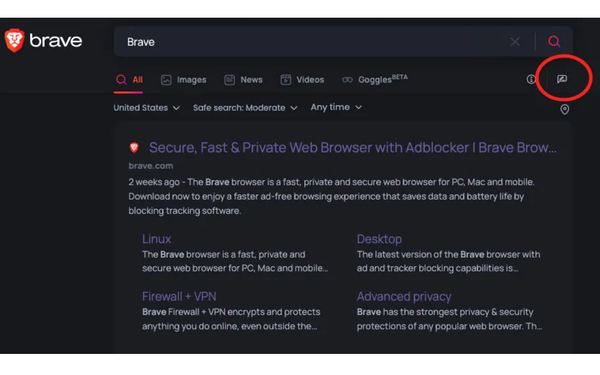This screenshot has height=375, width=600.
Task: Switch to the News tab
Action: pyautogui.click(x=243, y=80)
